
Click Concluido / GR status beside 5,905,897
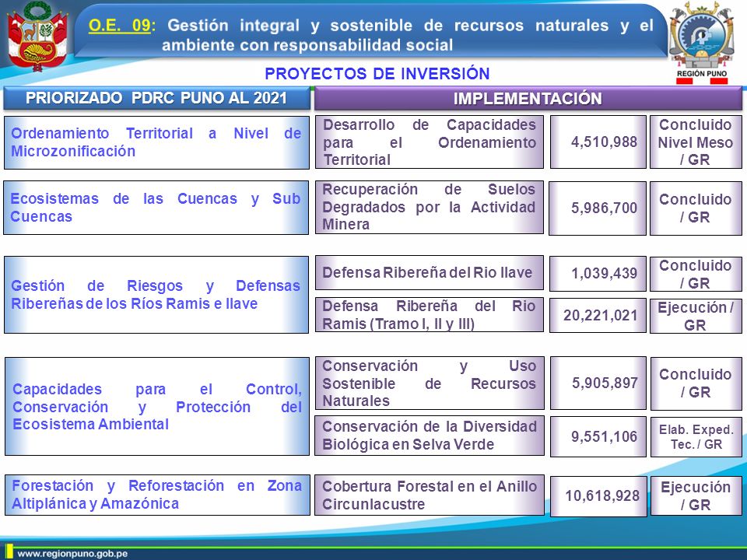coord(696,383)
